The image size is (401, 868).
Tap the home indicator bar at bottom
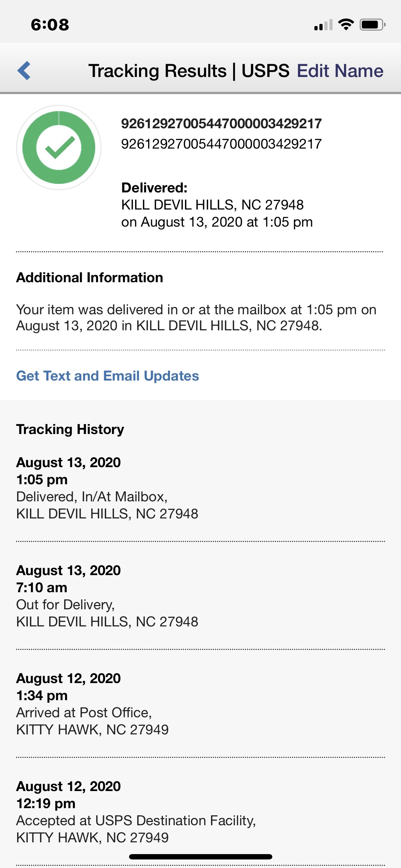(x=200, y=857)
